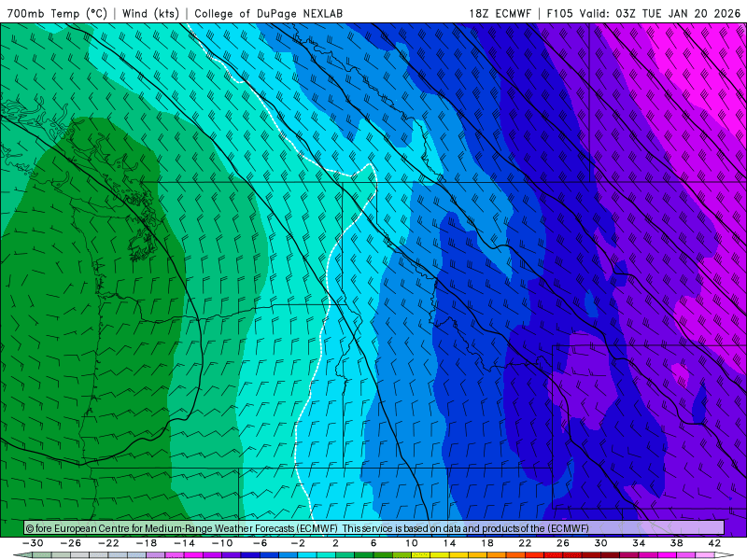Click the 30 value on temperature scale
747x560 pixels.
[x=600, y=543]
